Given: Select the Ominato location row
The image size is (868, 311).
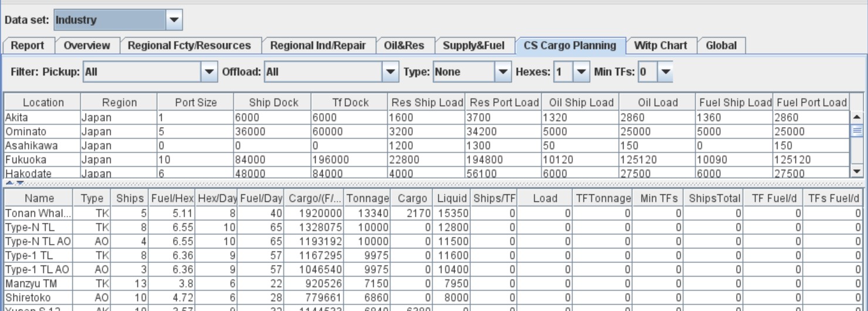Looking at the screenshot, I should tap(427, 131).
